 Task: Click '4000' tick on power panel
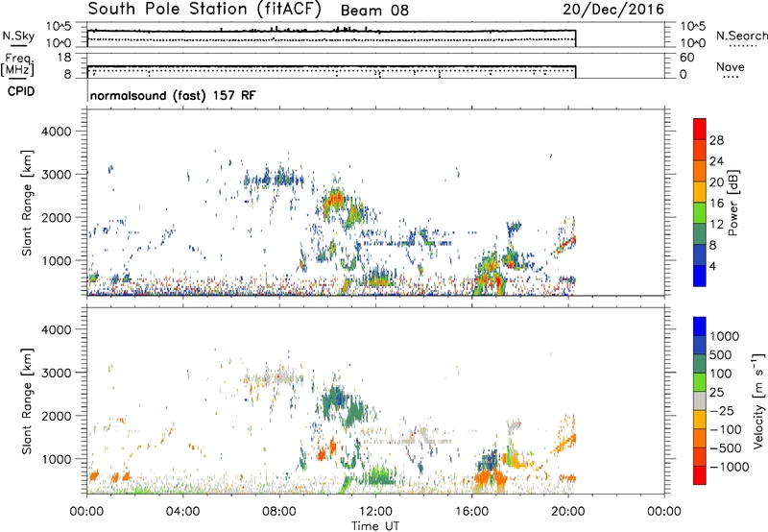(57, 132)
